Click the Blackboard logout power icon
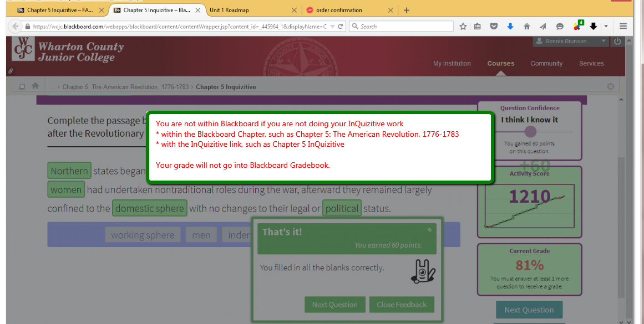Image resolution: width=644 pixels, height=324 pixels. point(617,41)
